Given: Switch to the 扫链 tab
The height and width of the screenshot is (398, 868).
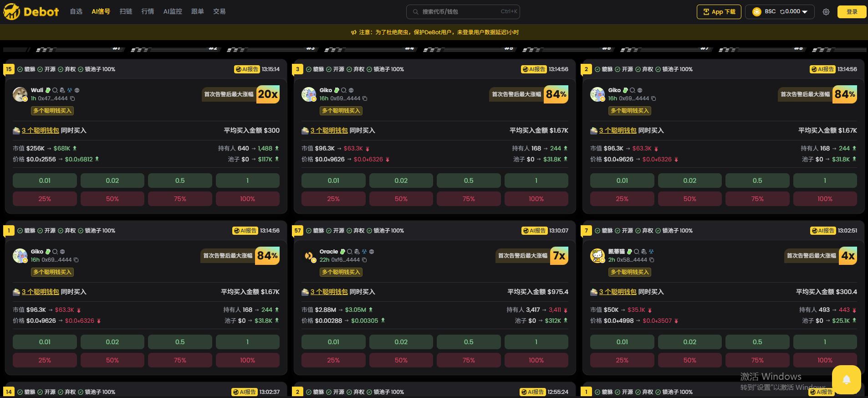Looking at the screenshot, I should (x=126, y=11).
